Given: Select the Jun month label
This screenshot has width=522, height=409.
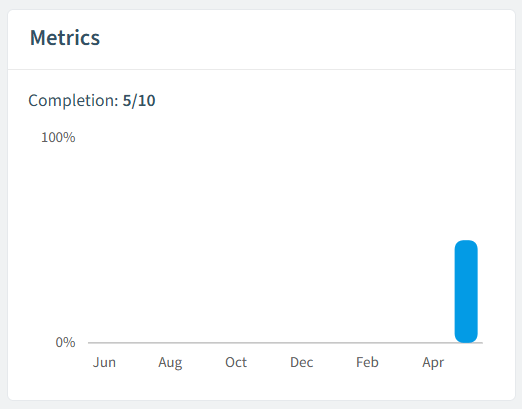Looking at the screenshot, I should tap(104, 362).
